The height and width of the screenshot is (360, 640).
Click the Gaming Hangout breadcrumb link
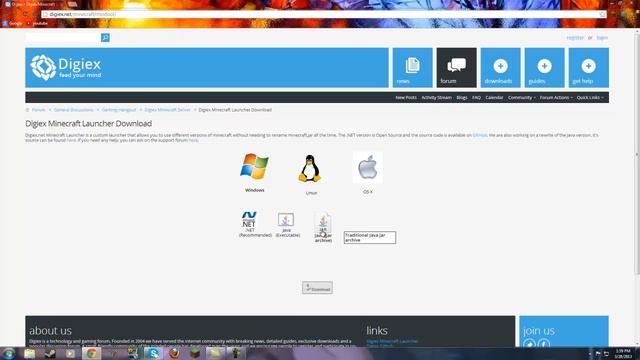pos(119,110)
